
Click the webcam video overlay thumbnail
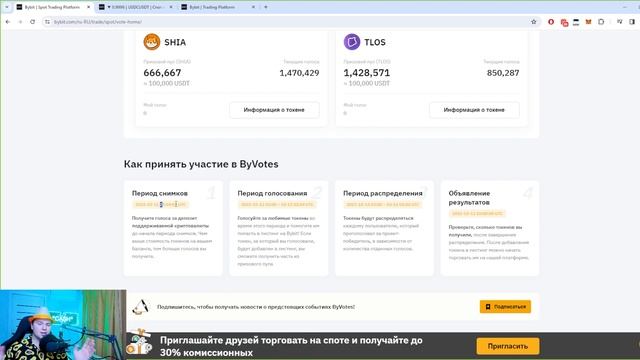pyautogui.click(x=63, y=325)
